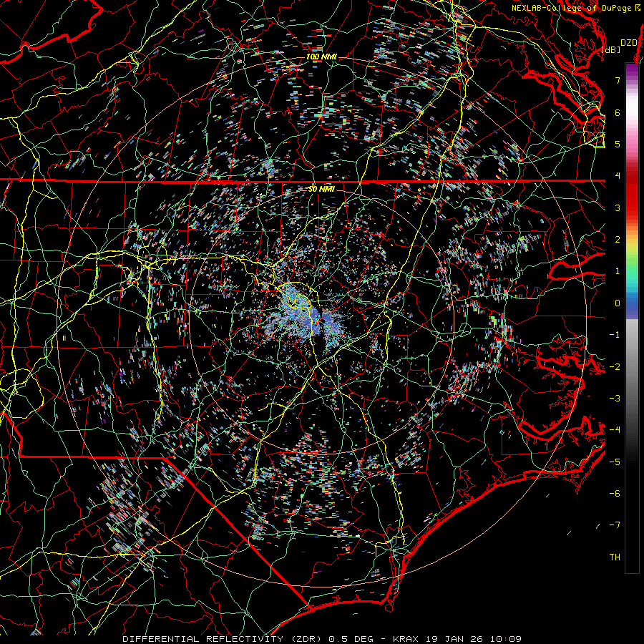
Task: Click the '-4' label on the legend
Action: point(615,430)
